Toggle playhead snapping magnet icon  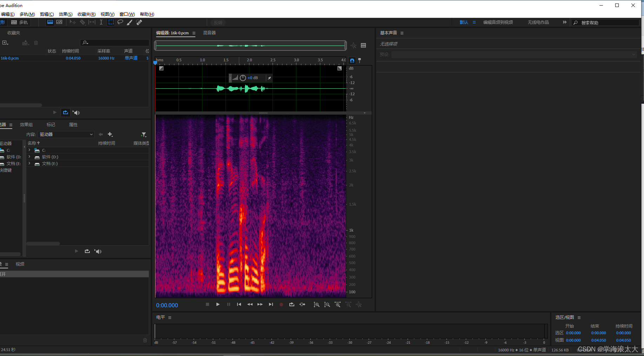pos(352,60)
